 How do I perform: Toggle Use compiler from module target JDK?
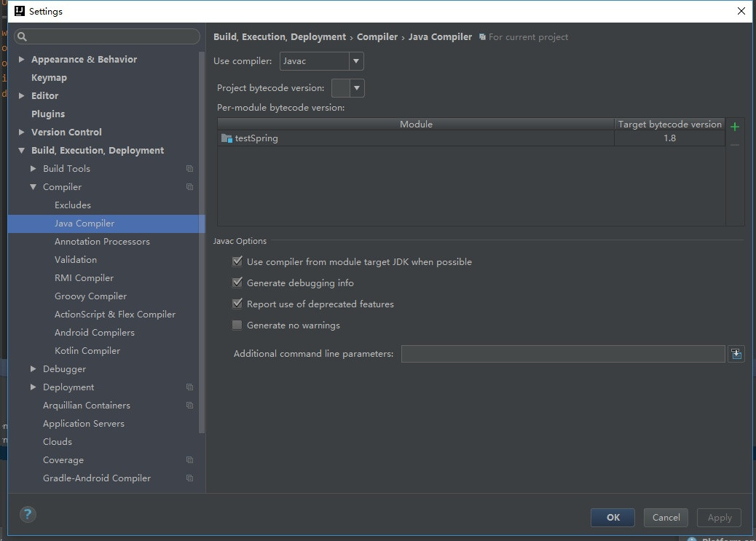point(237,262)
